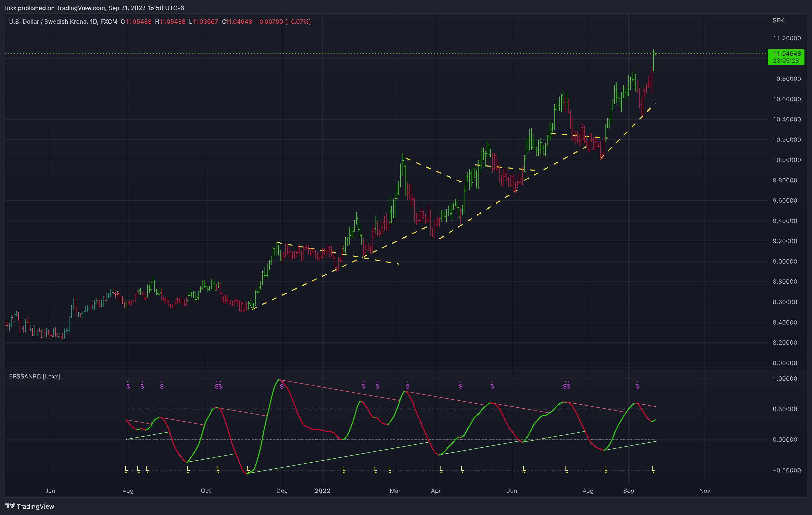
Task: Click the TradingView logo at the bottom
Action: [30, 506]
